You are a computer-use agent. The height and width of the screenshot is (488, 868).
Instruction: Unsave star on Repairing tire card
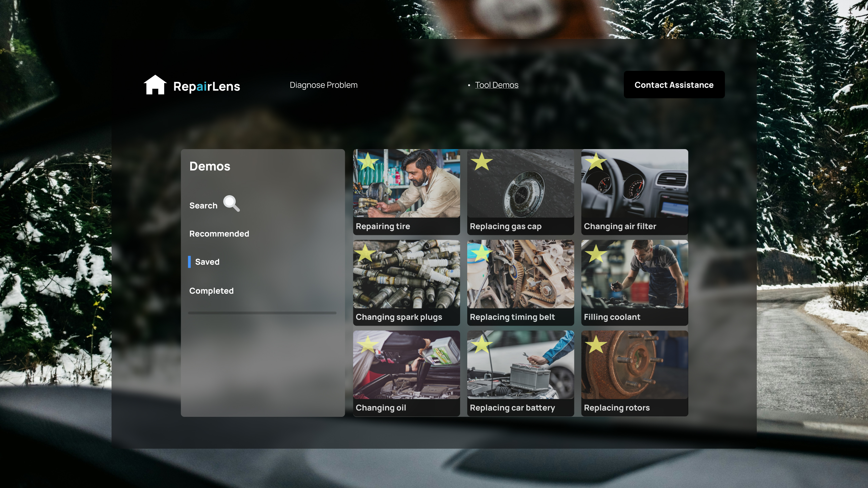pyautogui.click(x=368, y=161)
